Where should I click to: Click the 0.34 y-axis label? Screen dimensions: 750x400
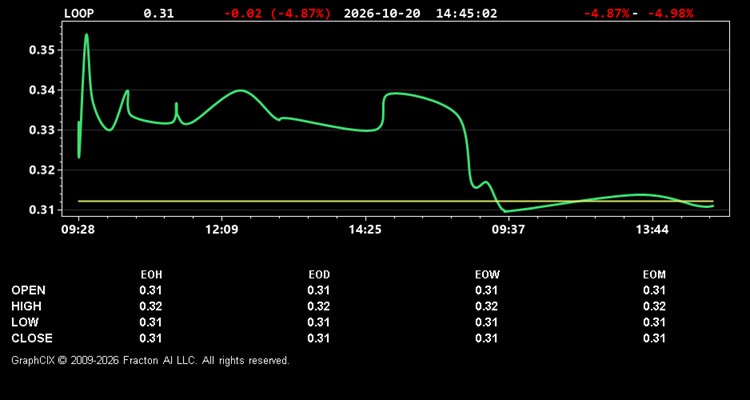pyautogui.click(x=42, y=90)
